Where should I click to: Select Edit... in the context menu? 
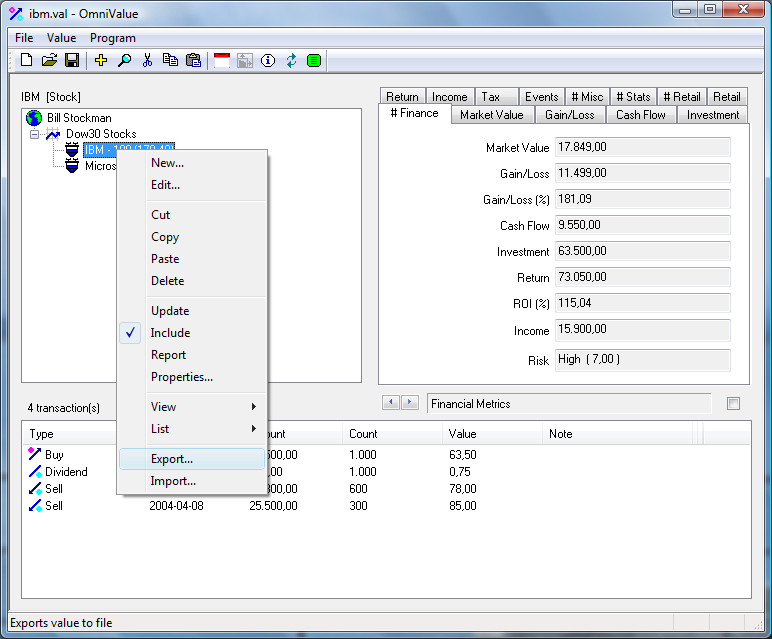(x=192, y=185)
